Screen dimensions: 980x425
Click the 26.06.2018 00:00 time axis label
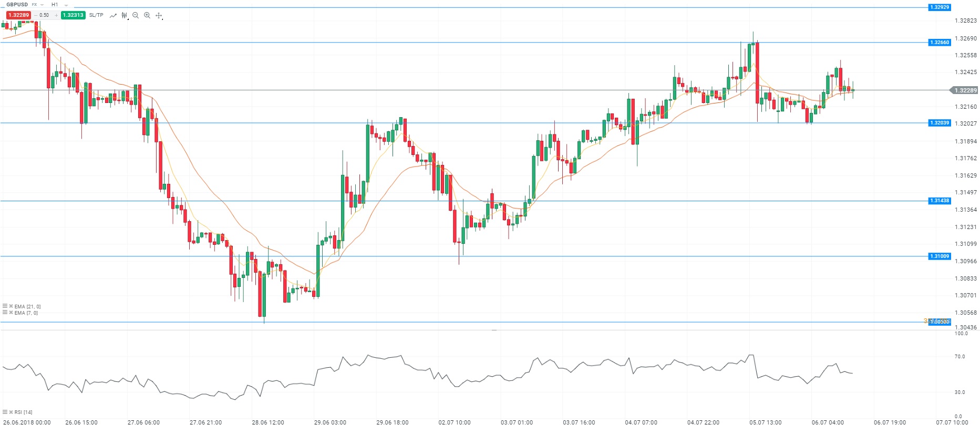(x=27, y=422)
